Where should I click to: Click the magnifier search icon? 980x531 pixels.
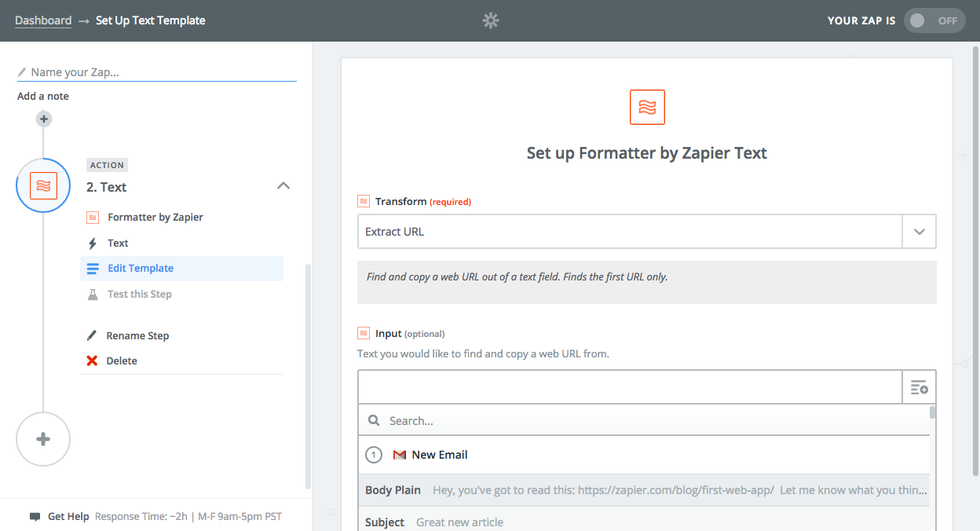tap(374, 421)
